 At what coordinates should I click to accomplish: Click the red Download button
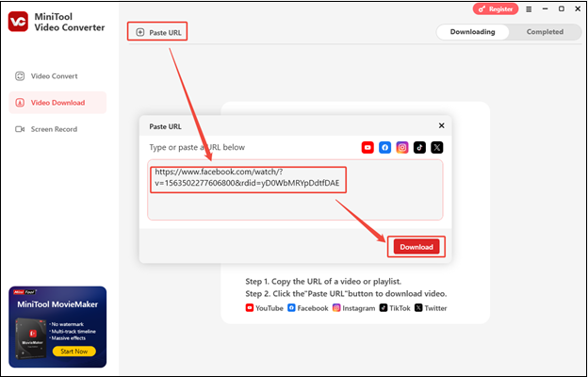pos(416,247)
